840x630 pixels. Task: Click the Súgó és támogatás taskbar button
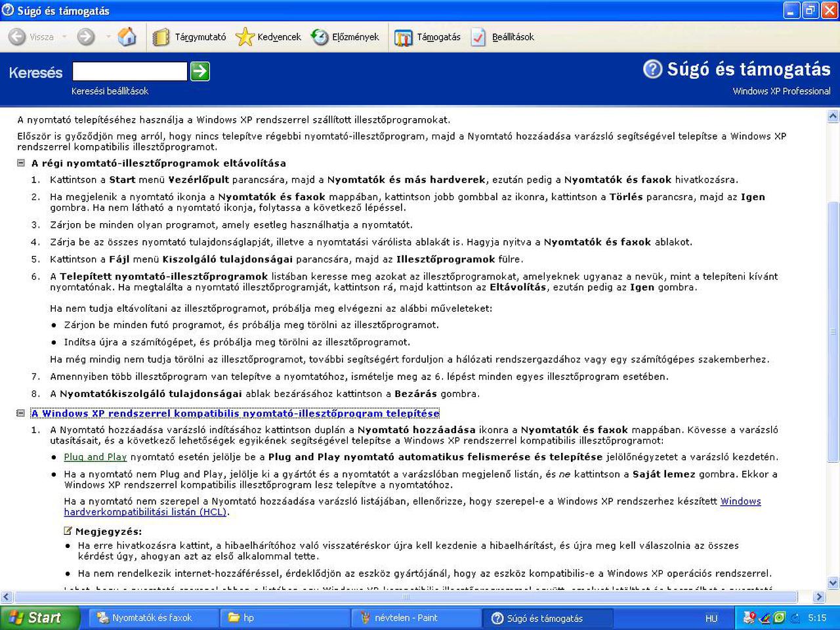549,618
